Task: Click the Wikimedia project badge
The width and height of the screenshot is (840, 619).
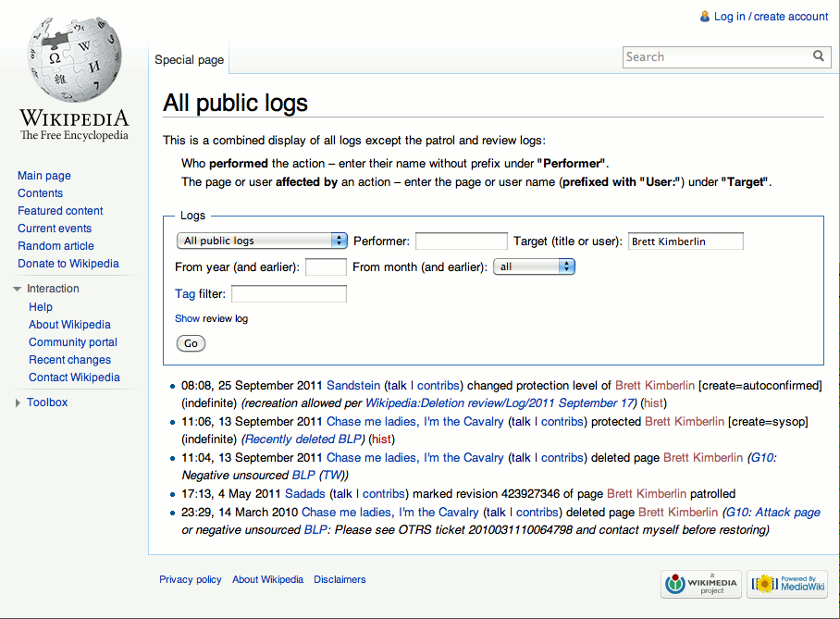Action: pyautogui.click(x=700, y=584)
